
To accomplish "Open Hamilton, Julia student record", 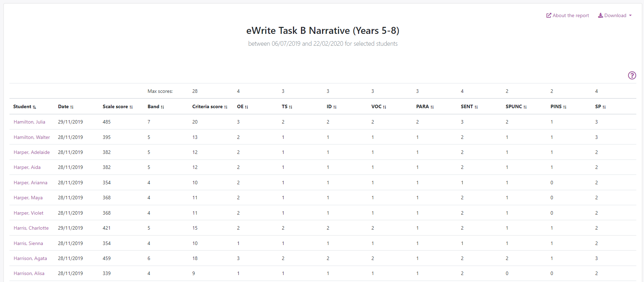I will pyautogui.click(x=29, y=122).
